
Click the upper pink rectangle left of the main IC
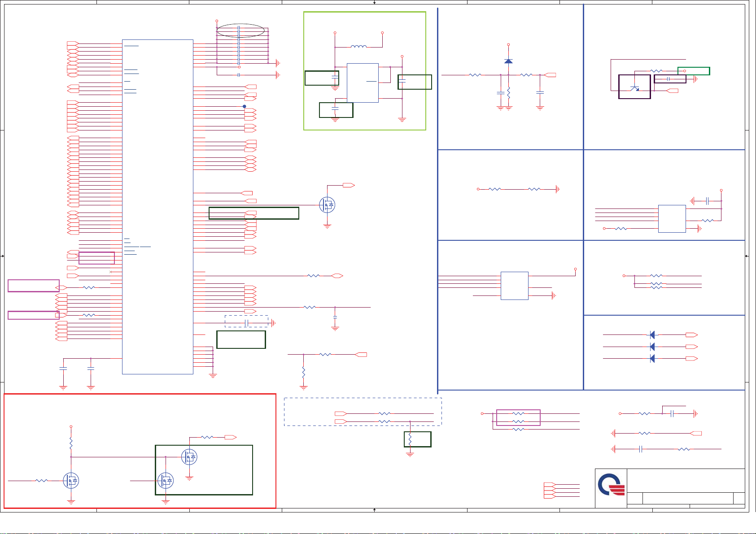[x=34, y=286]
